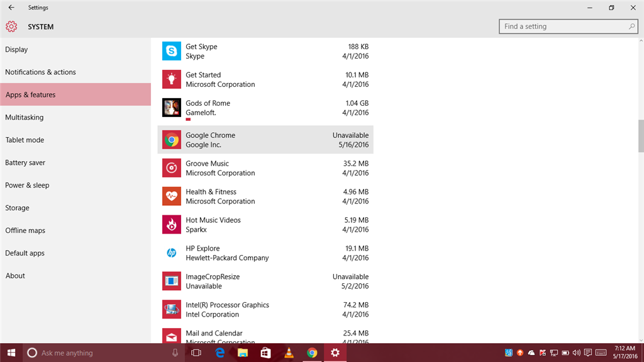This screenshot has width=644, height=362.
Task: Launch VLC media player from the taskbar
Action: click(x=289, y=353)
